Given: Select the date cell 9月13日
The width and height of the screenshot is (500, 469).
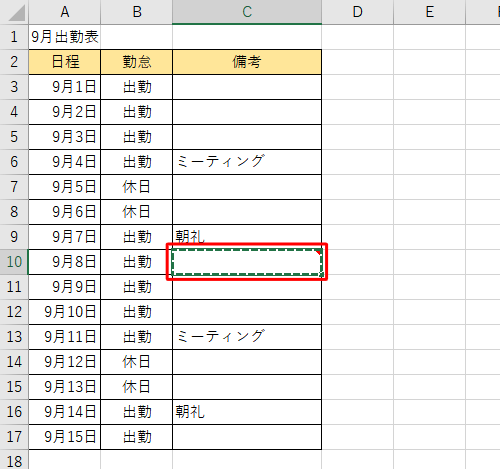Looking at the screenshot, I should pos(65,387).
